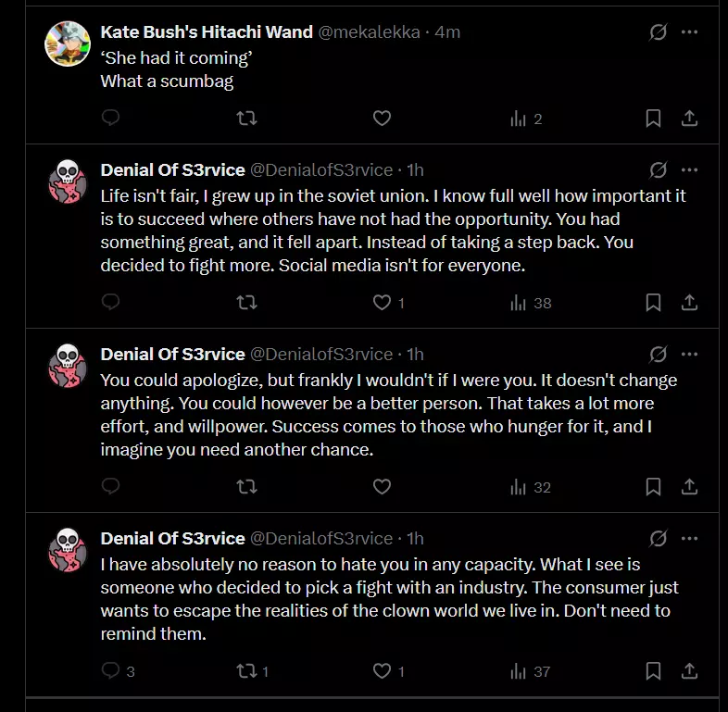Expand more menu on the 'Life isn't fair' tweet

pos(689,169)
